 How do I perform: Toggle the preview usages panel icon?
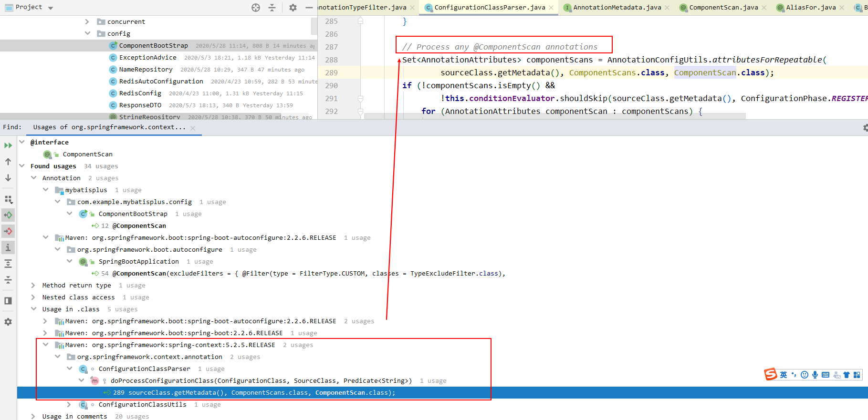8,301
